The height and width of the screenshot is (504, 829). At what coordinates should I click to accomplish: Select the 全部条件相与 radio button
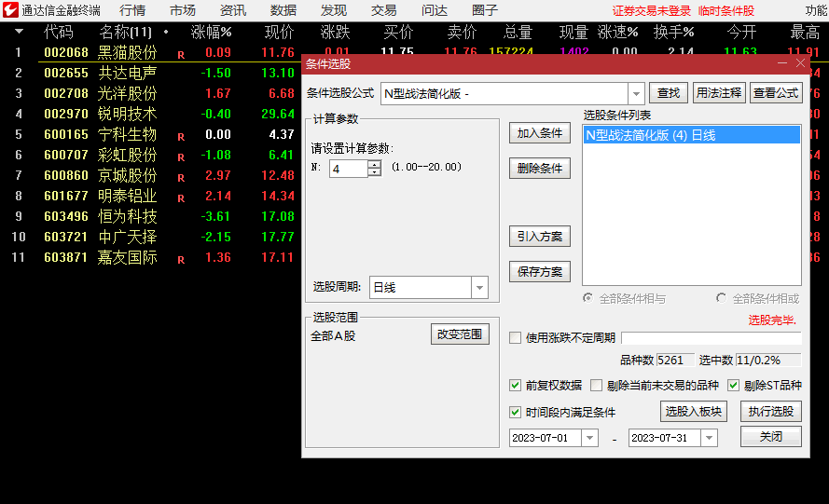coord(587,298)
